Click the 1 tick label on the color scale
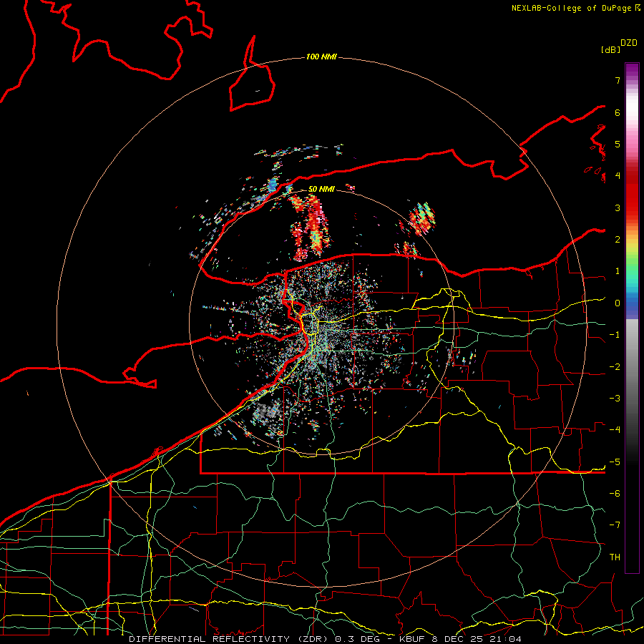 (618, 271)
